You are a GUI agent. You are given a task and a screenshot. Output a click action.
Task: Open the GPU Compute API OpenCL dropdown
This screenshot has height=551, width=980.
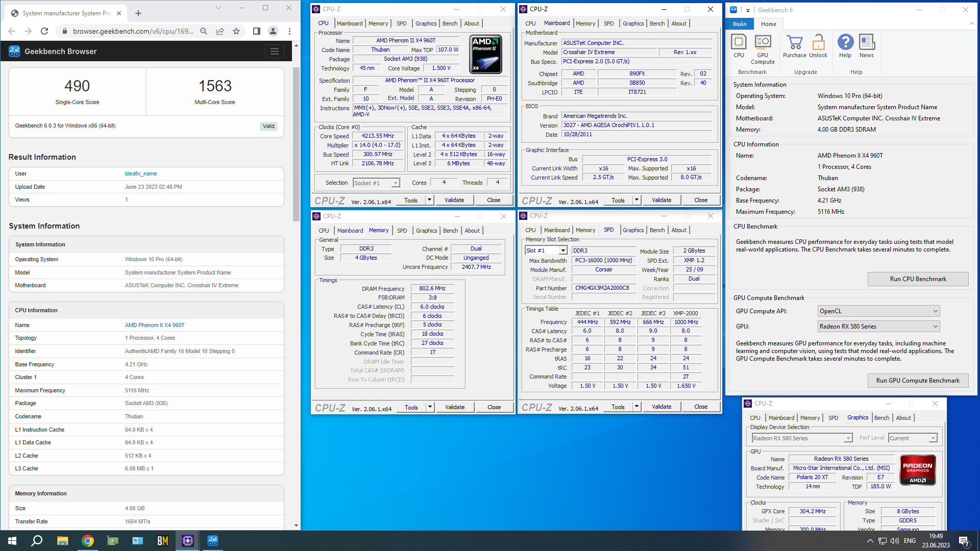(x=878, y=311)
